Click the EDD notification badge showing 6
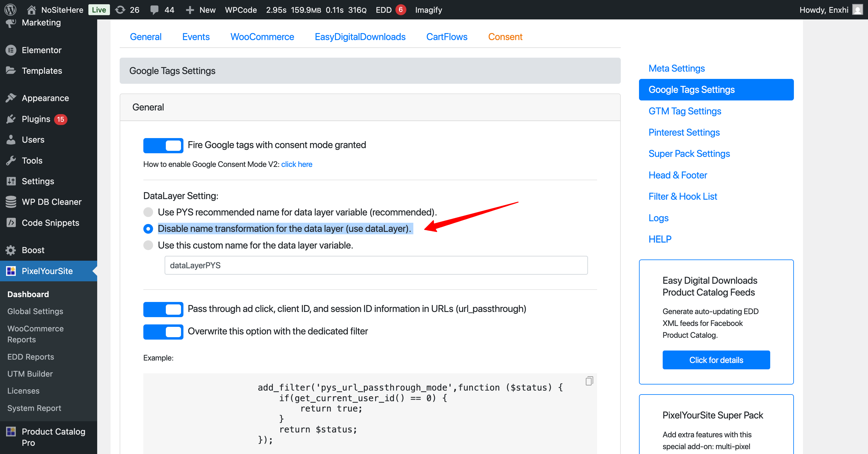Viewport: 868px width, 454px height. tap(401, 9)
